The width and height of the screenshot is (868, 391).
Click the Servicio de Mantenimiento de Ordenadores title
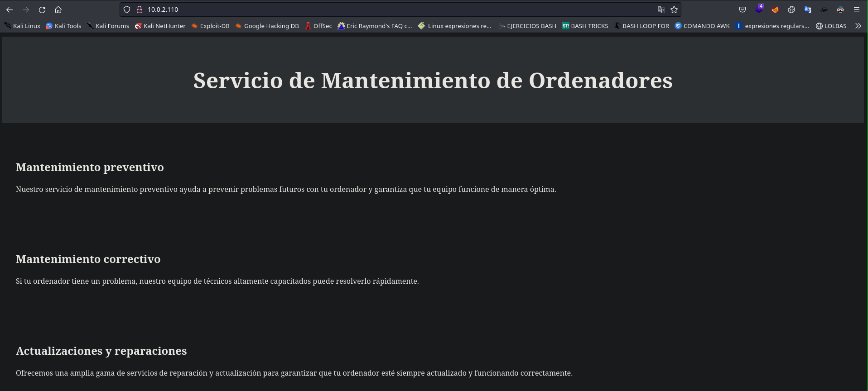click(x=433, y=81)
